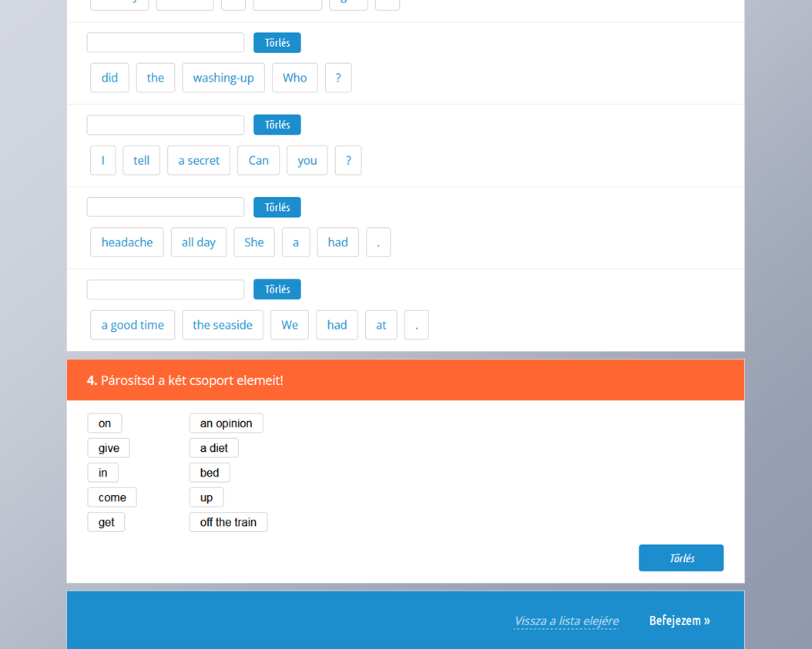Choose the "the seaside" word tile
Viewport: 812px width, 649px height.
[x=223, y=325]
